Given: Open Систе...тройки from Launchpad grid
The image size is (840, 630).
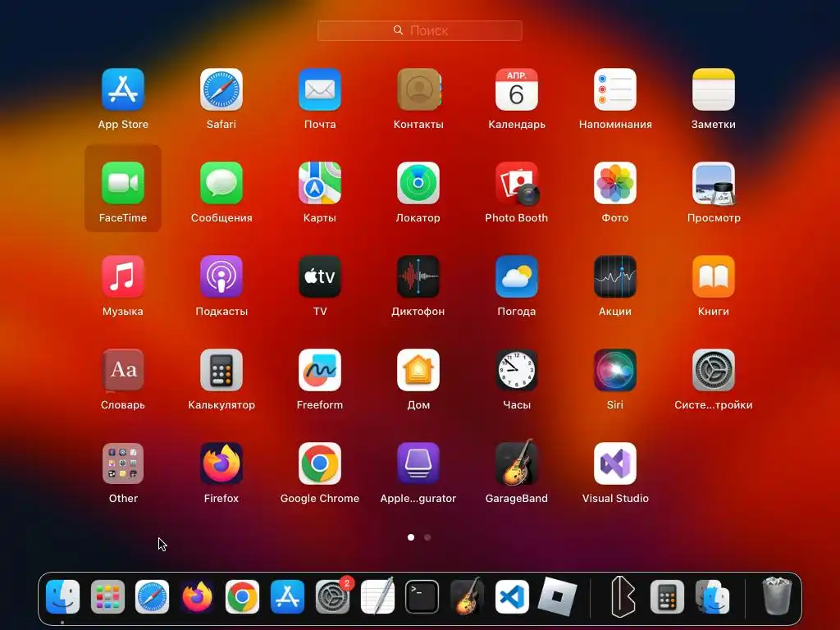Looking at the screenshot, I should pos(714,370).
